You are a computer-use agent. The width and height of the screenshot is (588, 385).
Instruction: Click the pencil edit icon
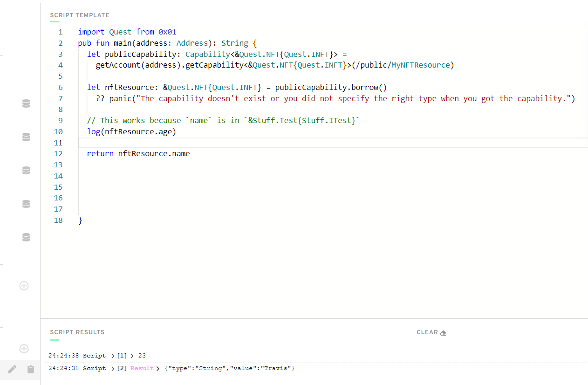click(13, 369)
